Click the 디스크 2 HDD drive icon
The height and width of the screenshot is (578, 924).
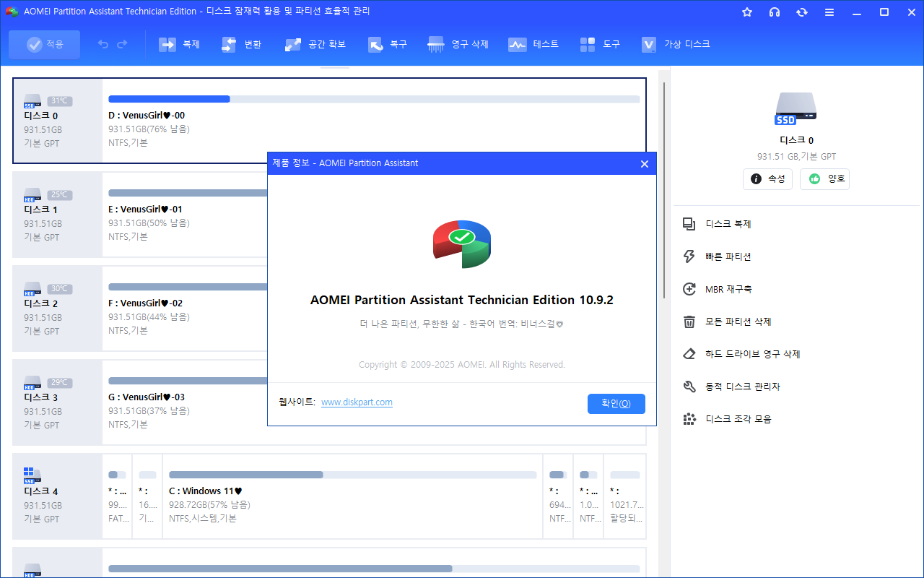coord(33,289)
